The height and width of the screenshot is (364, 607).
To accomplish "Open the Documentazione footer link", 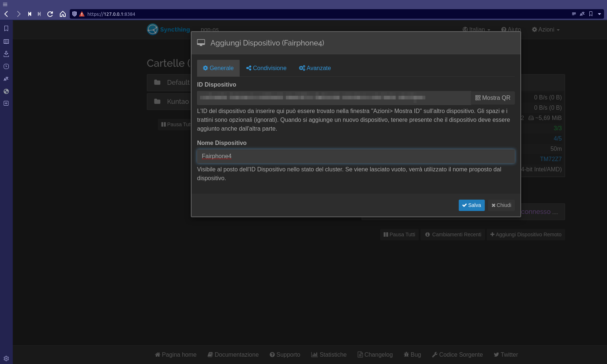I will click(x=233, y=354).
